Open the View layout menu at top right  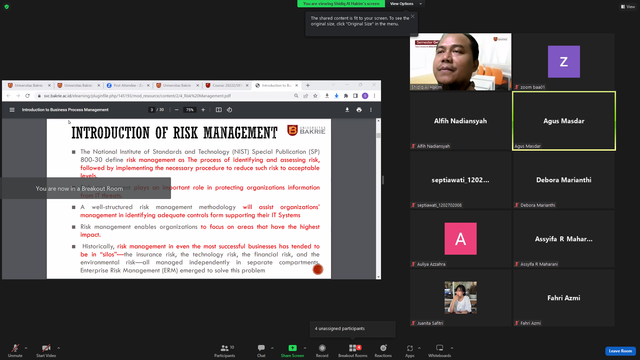point(628,7)
